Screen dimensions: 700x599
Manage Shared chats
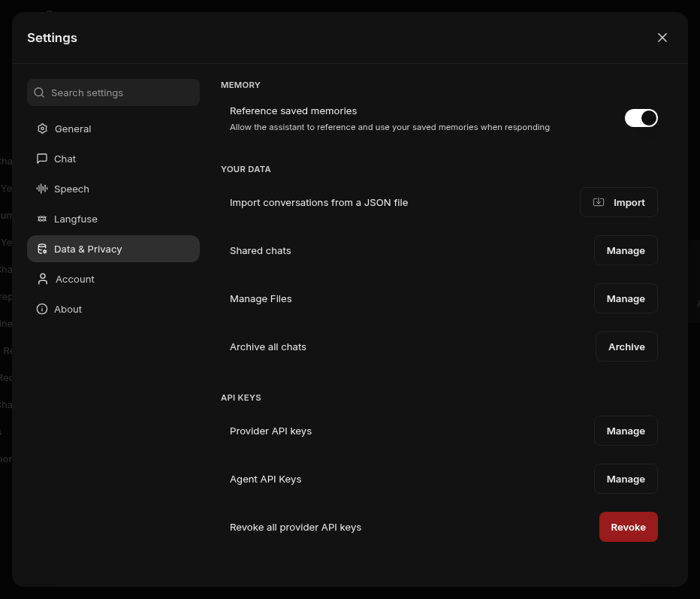[x=626, y=250]
